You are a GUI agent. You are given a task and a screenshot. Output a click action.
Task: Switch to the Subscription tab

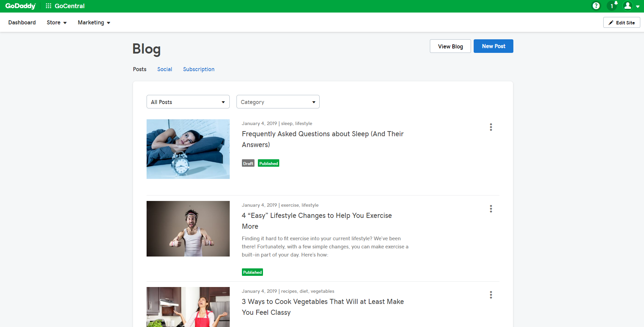198,69
